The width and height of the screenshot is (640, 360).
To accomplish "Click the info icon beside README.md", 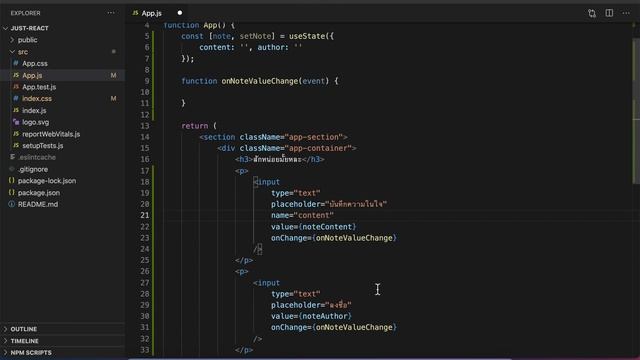I will (12, 204).
